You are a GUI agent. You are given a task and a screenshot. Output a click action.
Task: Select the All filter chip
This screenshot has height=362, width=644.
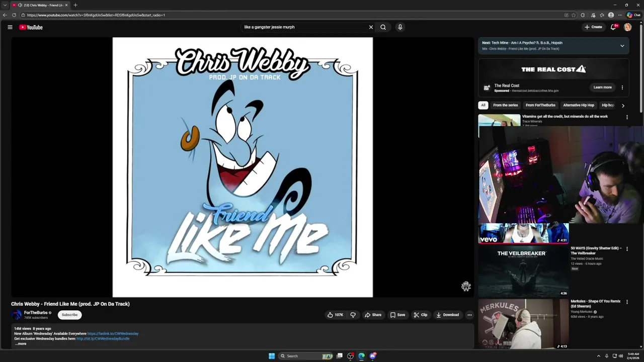click(483, 105)
